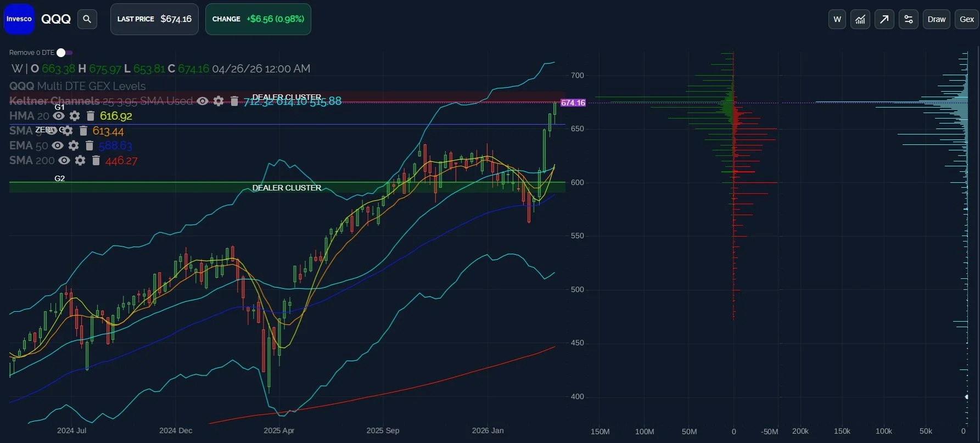
Task: Toggle Keltner Channels visibility eye
Action: tap(203, 101)
